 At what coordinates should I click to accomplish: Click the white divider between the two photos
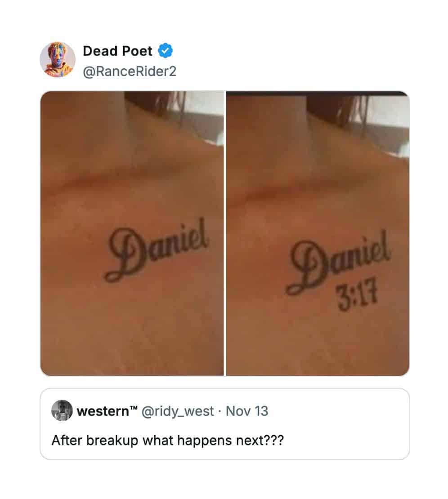click(225, 233)
